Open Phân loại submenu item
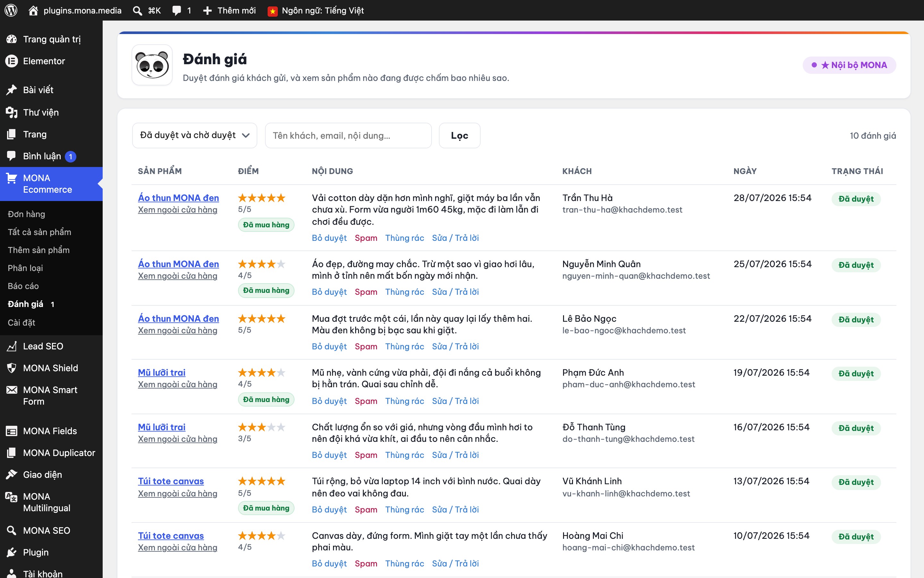924x578 pixels. coord(25,268)
